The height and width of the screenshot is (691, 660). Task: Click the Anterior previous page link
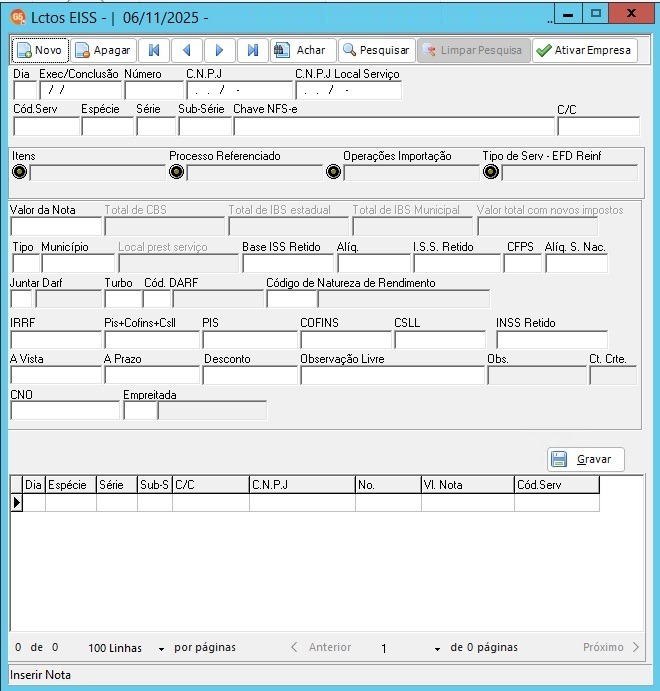(x=321, y=647)
